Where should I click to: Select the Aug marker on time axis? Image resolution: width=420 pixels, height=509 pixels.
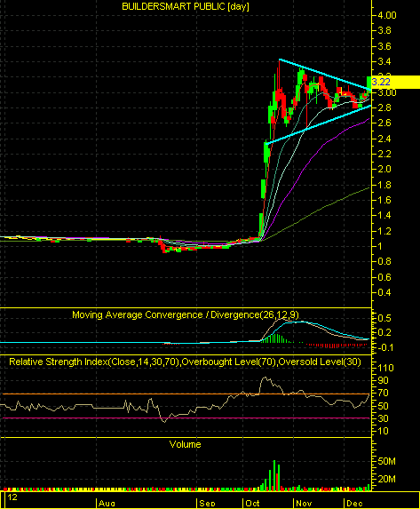point(107,503)
